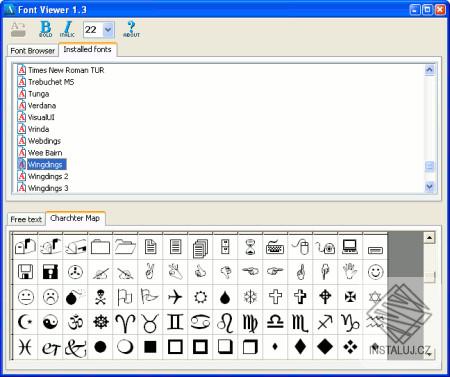
Task: Pick the raised open hand glyph
Action: pos(350,272)
